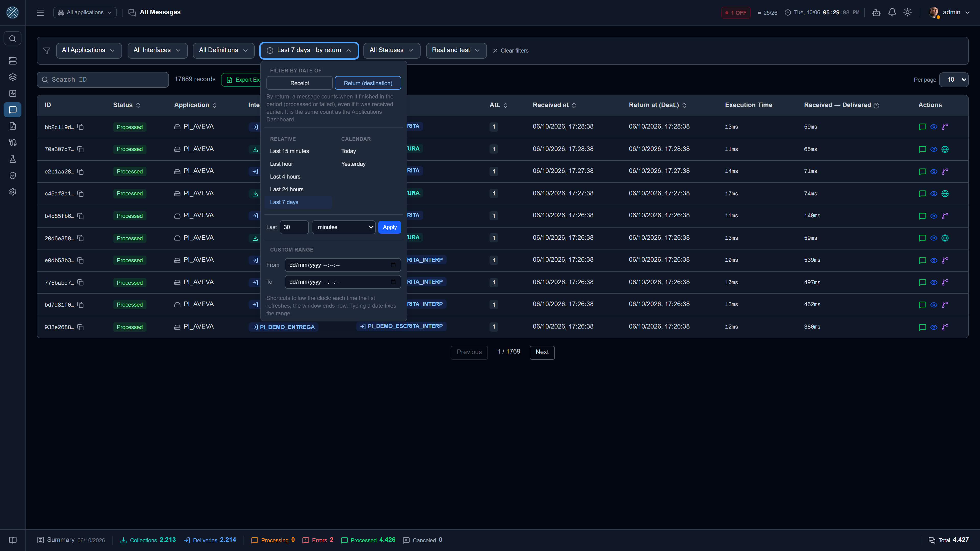
Task: Open message icon for row bb2c119d
Action: coord(922,127)
